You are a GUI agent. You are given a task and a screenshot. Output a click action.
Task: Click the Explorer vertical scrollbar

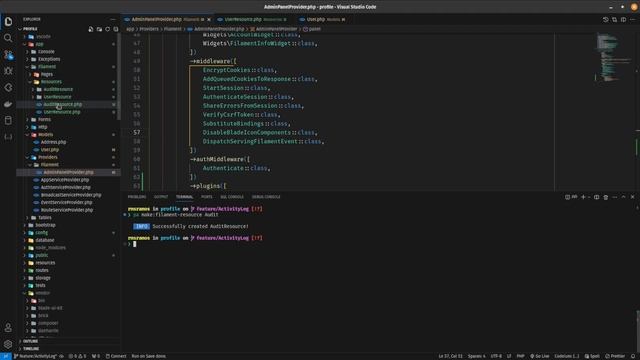[119, 78]
